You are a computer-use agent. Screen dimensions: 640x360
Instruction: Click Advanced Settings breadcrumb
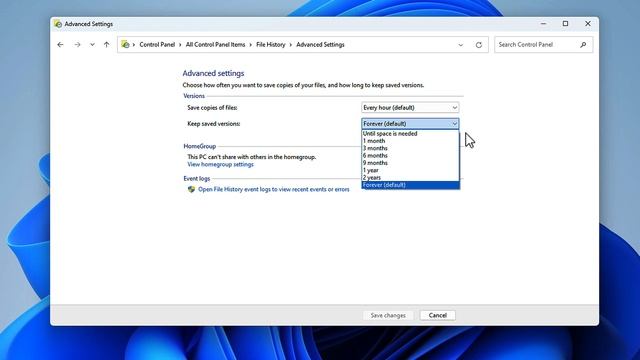[x=320, y=44]
